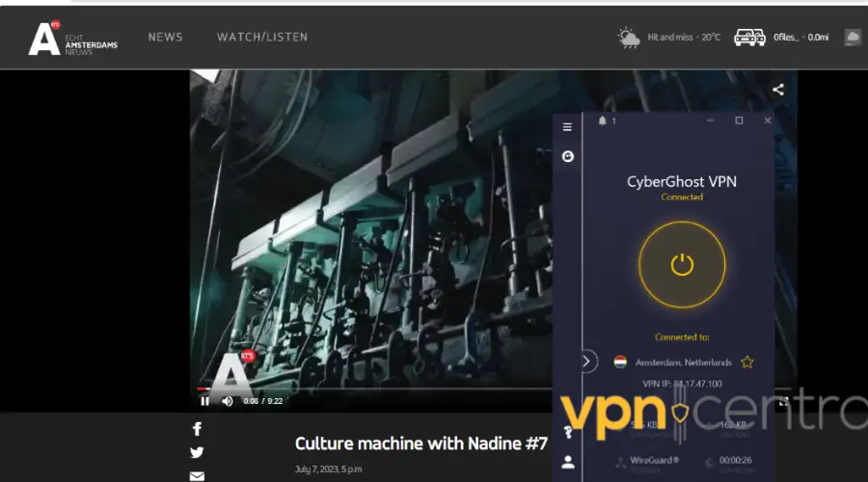This screenshot has width=868, height=482.
Task: Click CyberGhost ghost logo sidebar icon
Action: [567, 156]
